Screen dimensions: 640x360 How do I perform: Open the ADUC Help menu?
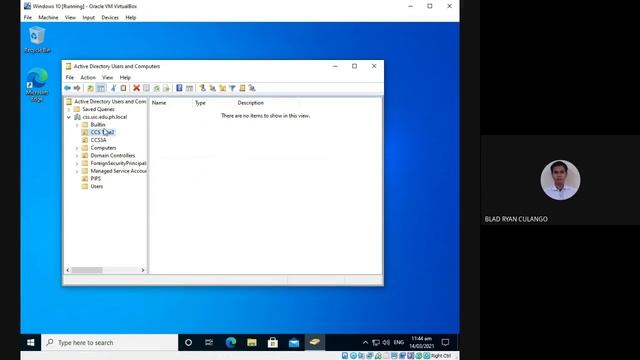[125, 78]
